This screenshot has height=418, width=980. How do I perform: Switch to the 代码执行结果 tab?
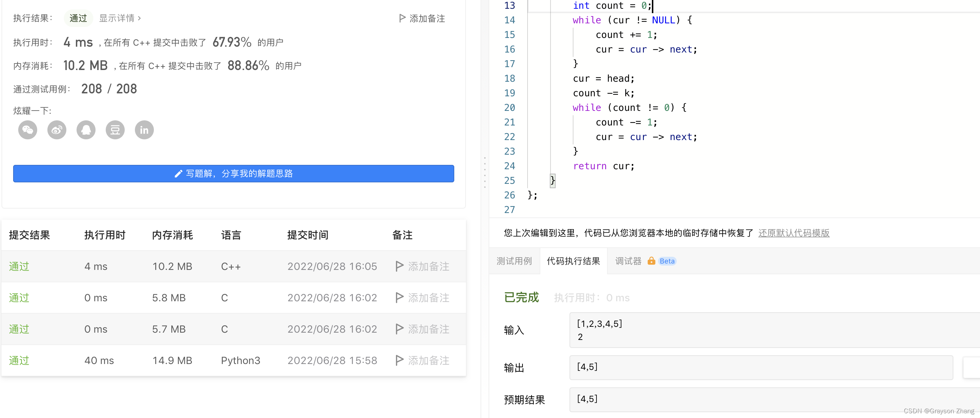[573, 261]
